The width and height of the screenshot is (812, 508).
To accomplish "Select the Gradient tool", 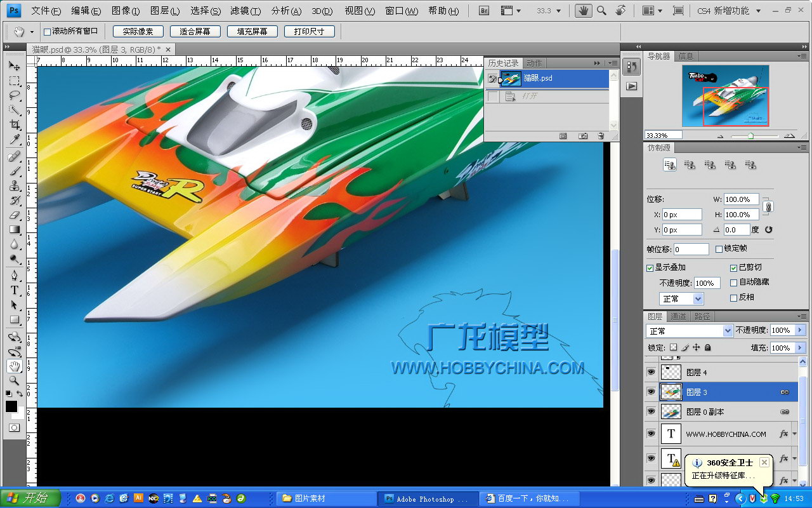I will pos(14,229).
